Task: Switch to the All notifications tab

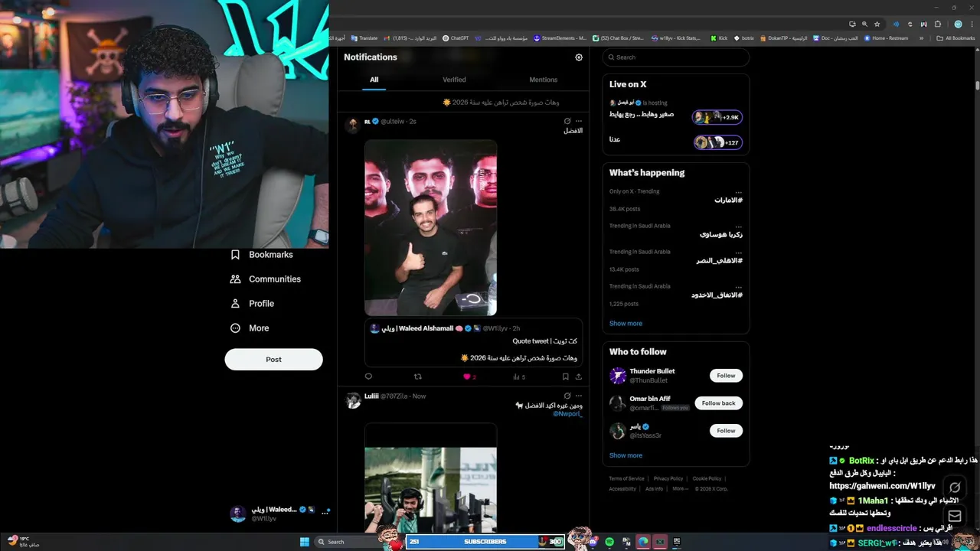Action: 374,80
